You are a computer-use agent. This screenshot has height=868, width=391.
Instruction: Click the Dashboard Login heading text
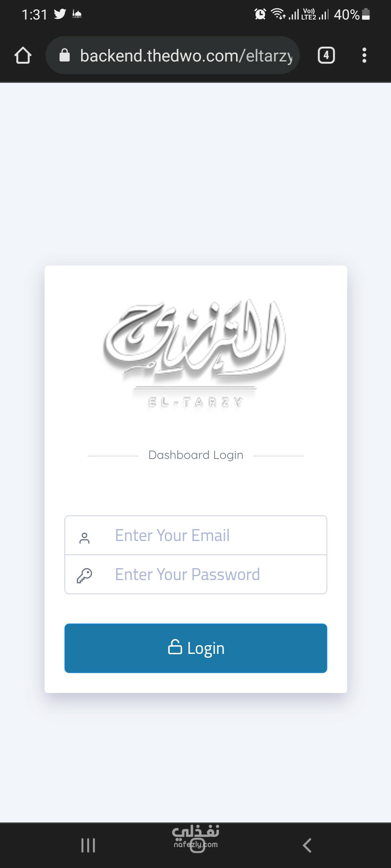tap(196, 455)
